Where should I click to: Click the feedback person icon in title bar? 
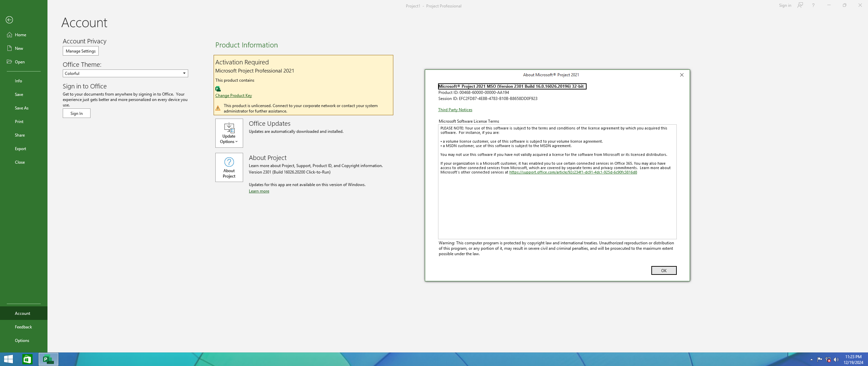(x=800, y=5)
